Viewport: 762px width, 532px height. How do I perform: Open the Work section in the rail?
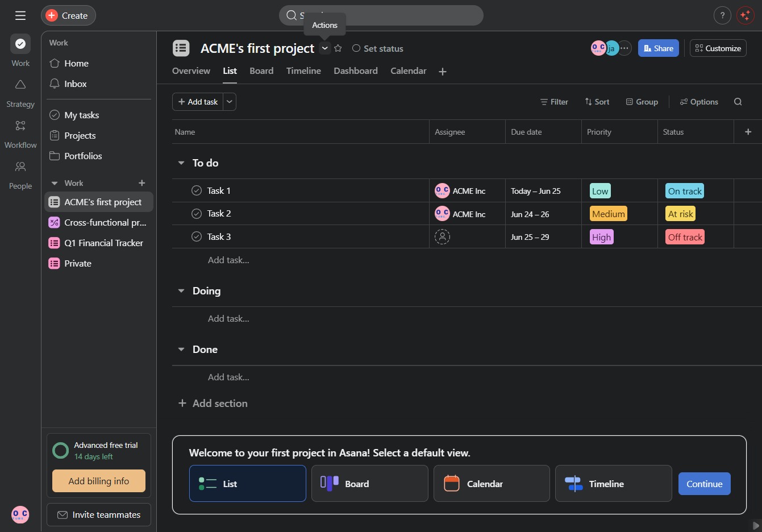(20, 51)
